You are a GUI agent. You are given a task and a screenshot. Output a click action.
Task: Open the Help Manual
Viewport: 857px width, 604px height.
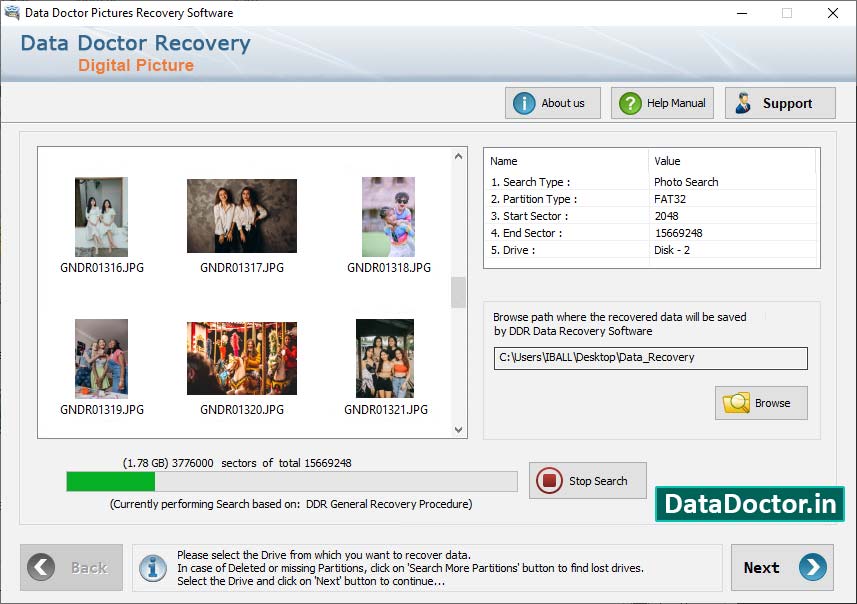(x=662, y=103)
